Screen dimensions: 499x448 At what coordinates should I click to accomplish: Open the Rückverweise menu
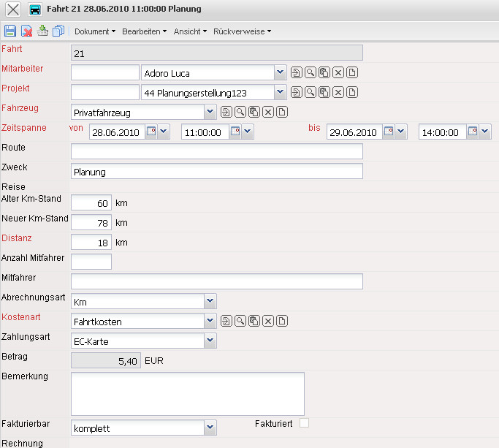[242, 31]
